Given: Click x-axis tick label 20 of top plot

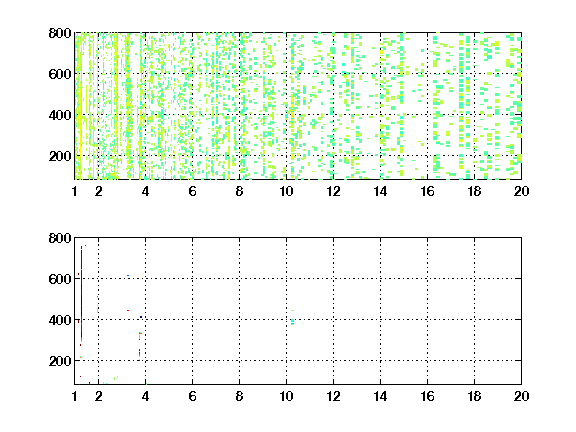Looking at the screenshot, I should [x=521, y=191].
